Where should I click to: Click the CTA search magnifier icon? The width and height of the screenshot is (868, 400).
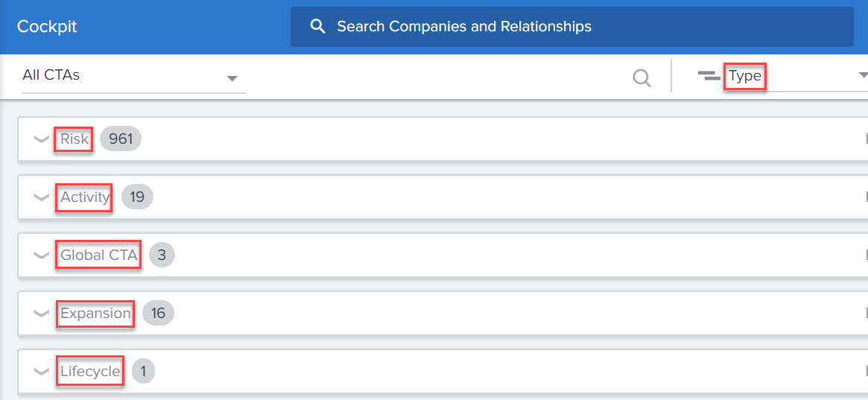pyautogui.click(x=642, y=78)
